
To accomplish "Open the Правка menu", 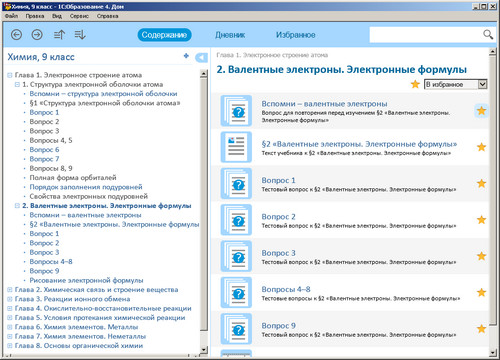I will tap(35, 16).
